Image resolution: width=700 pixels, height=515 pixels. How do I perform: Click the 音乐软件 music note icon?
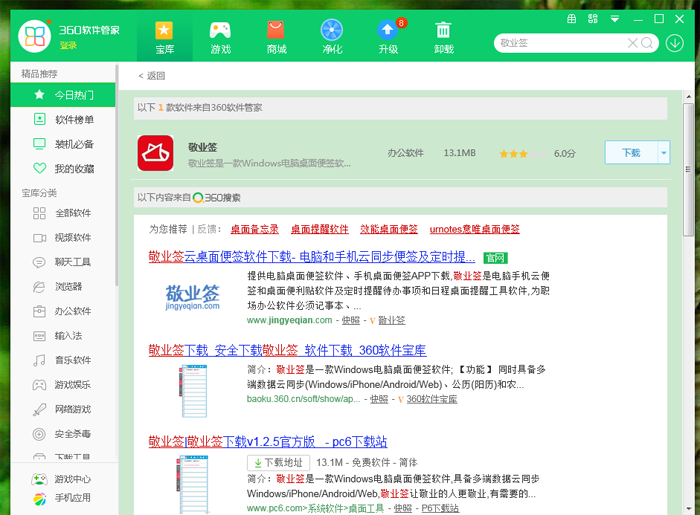point(39,360)
